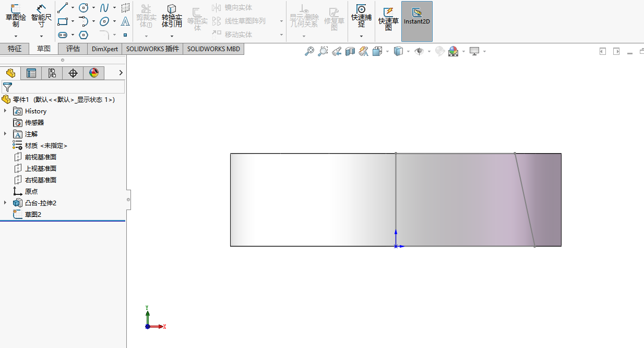Click 转换实体引用 (Convert Entities)
Viewport: 644px width, 348px height.
point(172,16)
